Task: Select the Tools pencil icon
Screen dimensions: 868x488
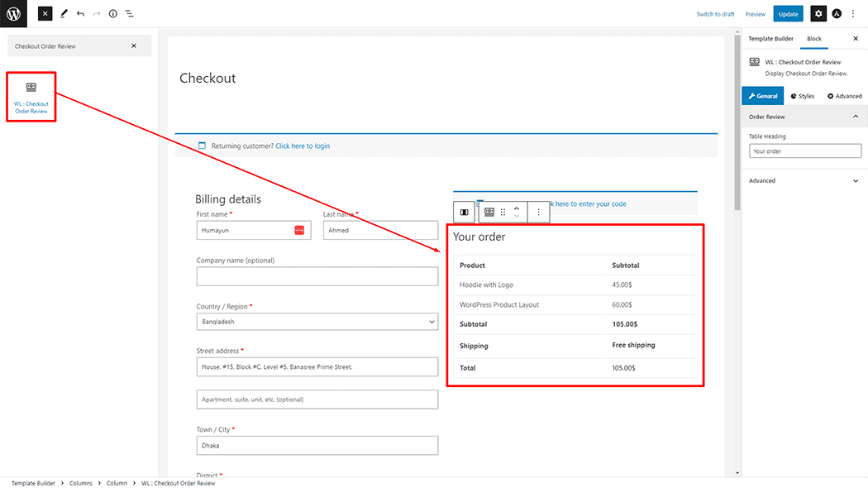Action: click(64, 14)
